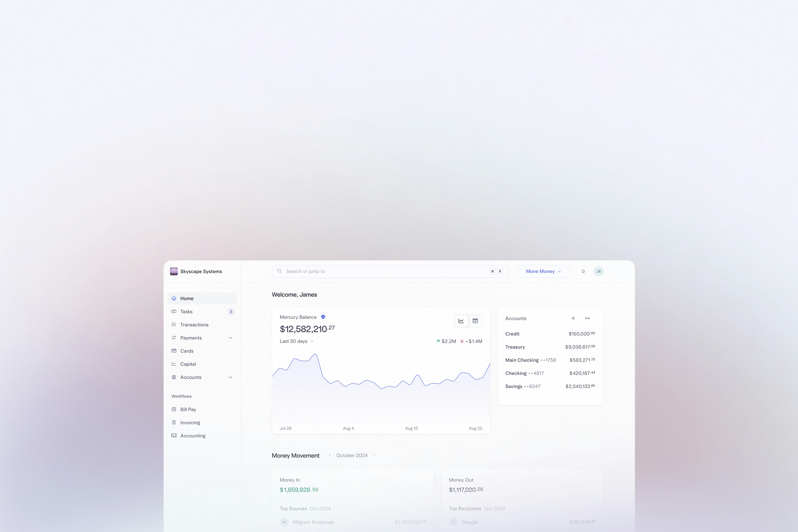Click the Transactions sidebar icon
Viewport: 798px width, 532px height.
(174, 325)
